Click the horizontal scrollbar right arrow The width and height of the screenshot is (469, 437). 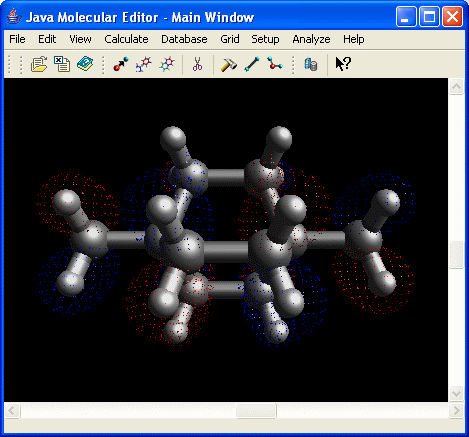point(456,410)
